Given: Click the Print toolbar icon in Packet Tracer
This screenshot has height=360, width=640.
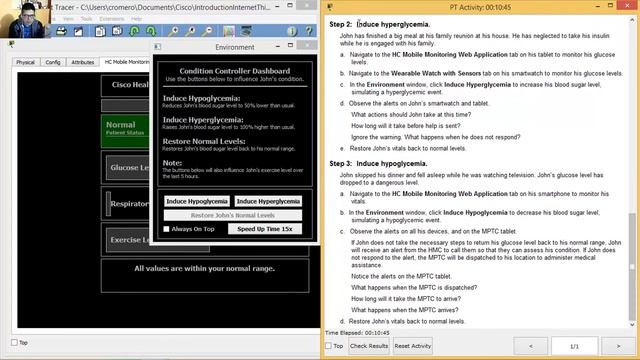Looking at the screenshot, I should pos(61,31).
